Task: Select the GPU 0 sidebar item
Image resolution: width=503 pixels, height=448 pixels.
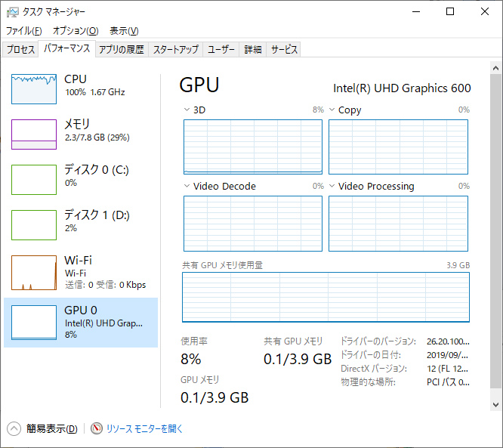Action: pos(81,321)
